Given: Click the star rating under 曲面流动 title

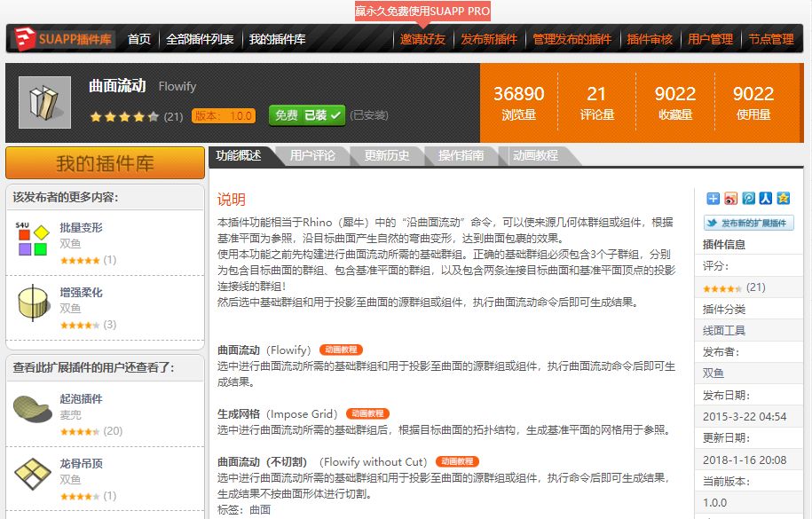Looking at the screenshot, I should (x=124, y=116).
